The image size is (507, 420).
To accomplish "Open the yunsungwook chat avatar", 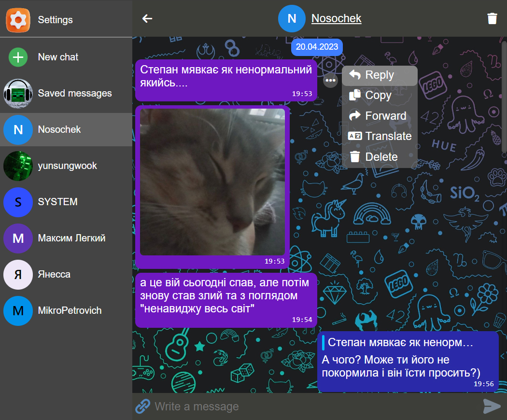I will pyautogui.click(x=18, y=166).
